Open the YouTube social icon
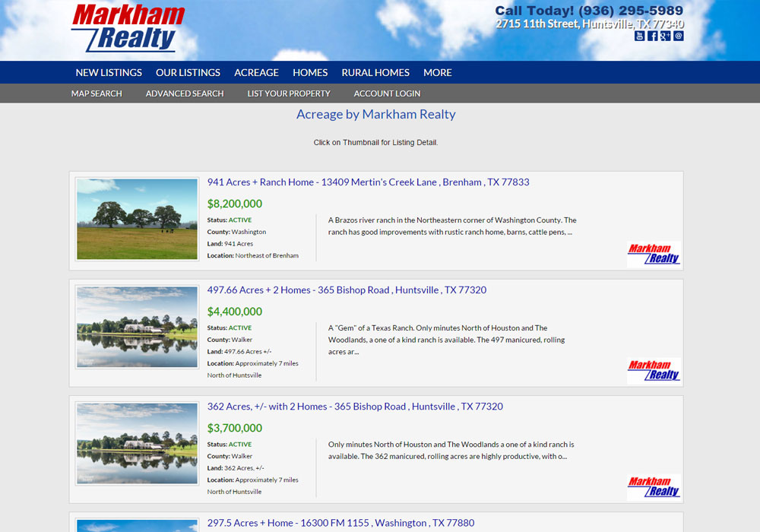The width and height of the screenshot is (760, 532). [x=639, y=36]
